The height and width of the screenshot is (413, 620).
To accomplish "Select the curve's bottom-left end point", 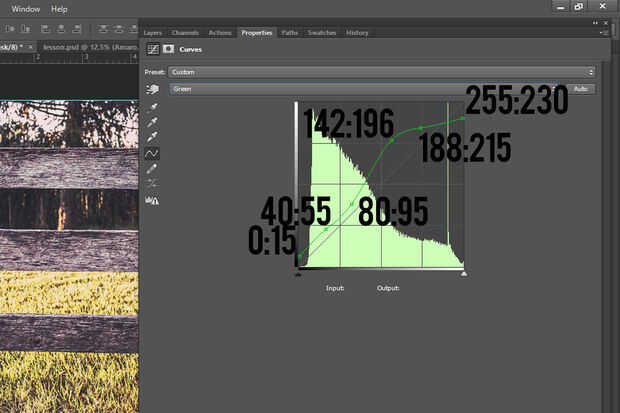I will coord(299,257).
